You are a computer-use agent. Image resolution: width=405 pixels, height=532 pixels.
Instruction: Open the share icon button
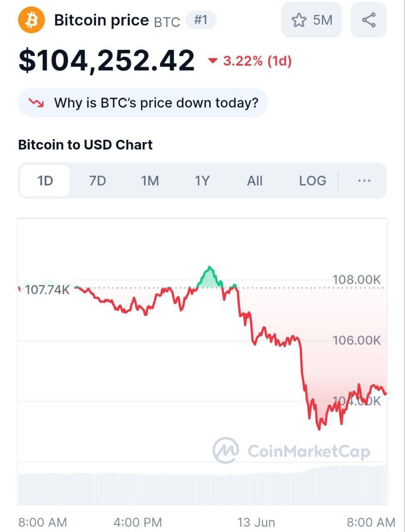tap(369, 20)
